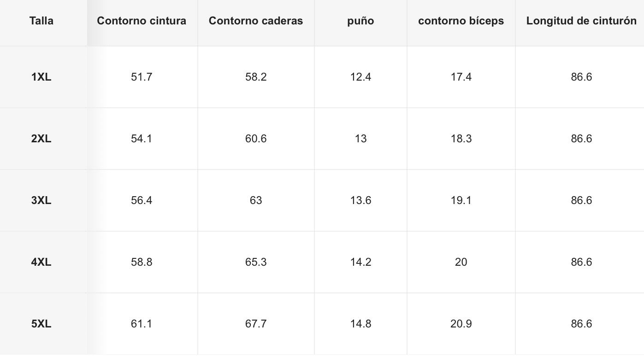
Task: Click the 51.7 waist value cell
Action: (142, 77)
